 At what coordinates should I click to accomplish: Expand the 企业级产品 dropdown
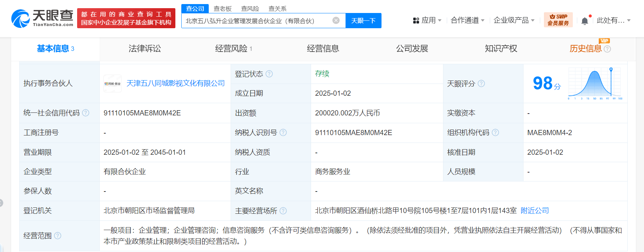(x=514, y=20)
